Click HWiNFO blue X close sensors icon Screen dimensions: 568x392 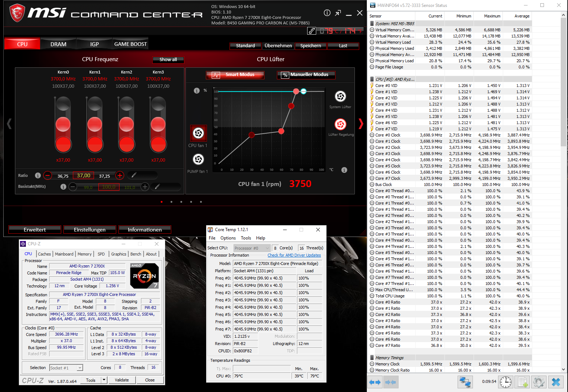(x=556, y=382)
